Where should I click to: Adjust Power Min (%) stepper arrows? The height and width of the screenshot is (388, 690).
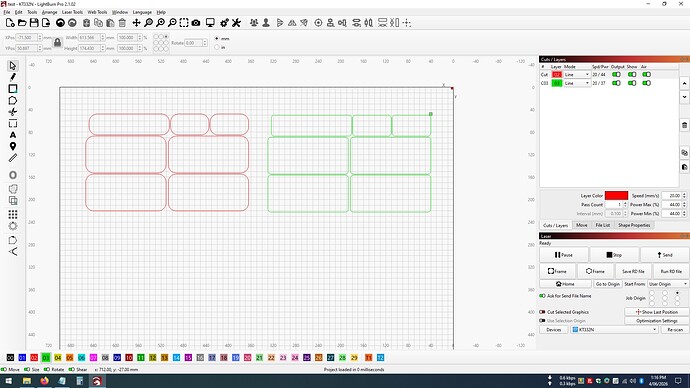[684, 213]
